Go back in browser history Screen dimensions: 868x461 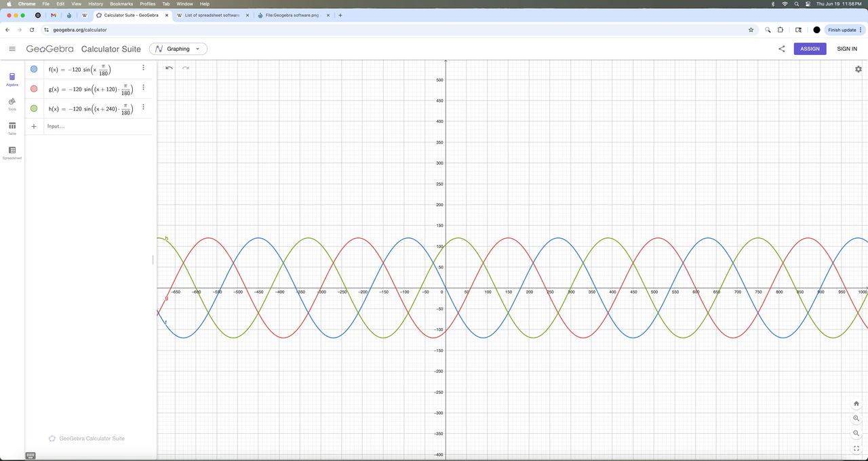pyautogui.click(x=7, y=30)
